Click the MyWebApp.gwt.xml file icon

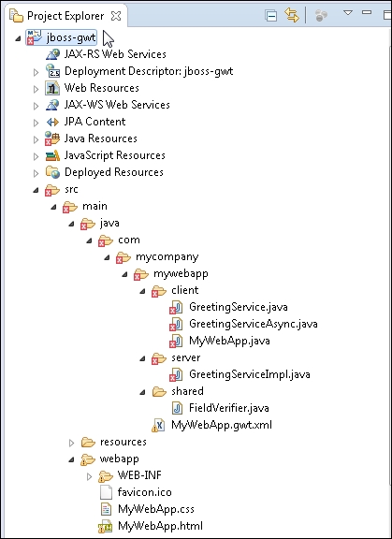(x=159, y=425)
